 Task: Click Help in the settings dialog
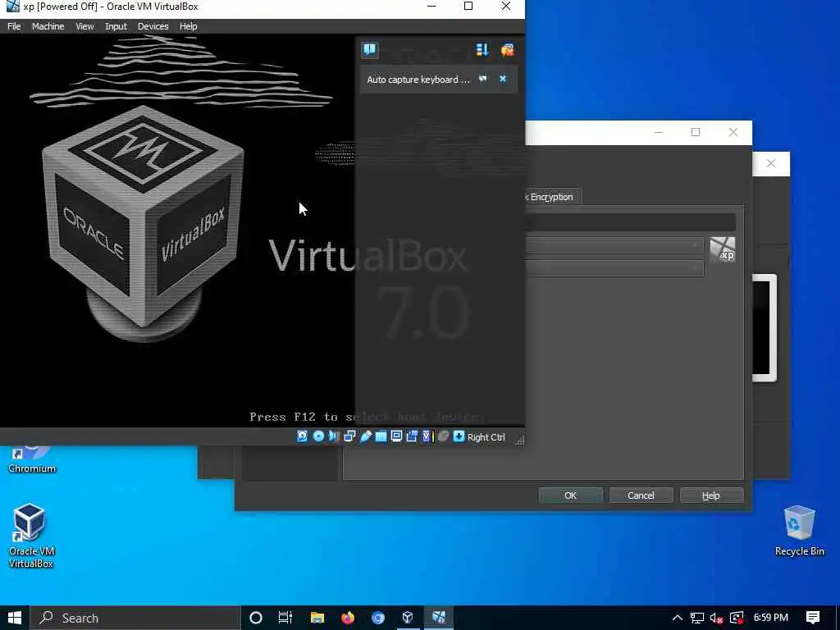(711, 495)
